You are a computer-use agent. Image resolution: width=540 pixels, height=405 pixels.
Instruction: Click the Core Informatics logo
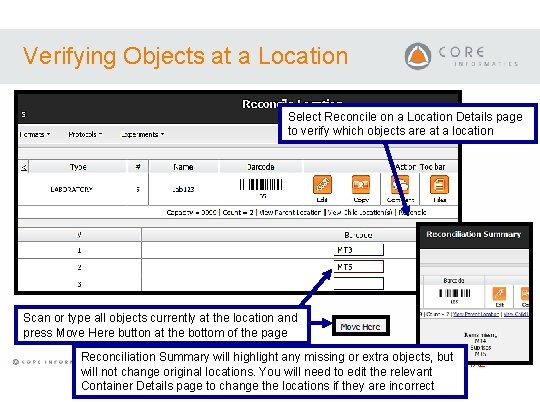click(462, 56)
